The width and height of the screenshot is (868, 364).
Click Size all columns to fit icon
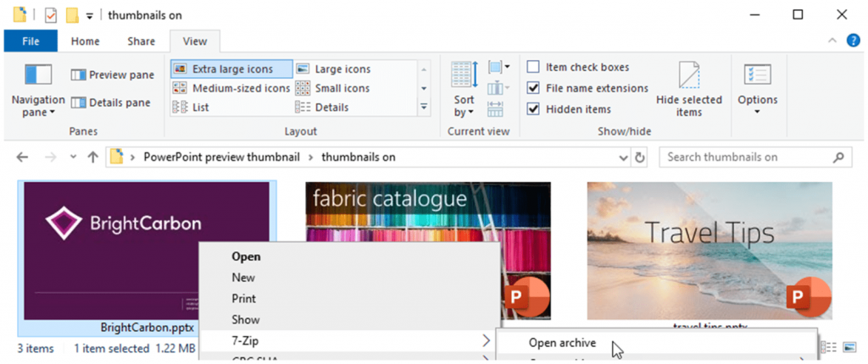click(495, 109)
